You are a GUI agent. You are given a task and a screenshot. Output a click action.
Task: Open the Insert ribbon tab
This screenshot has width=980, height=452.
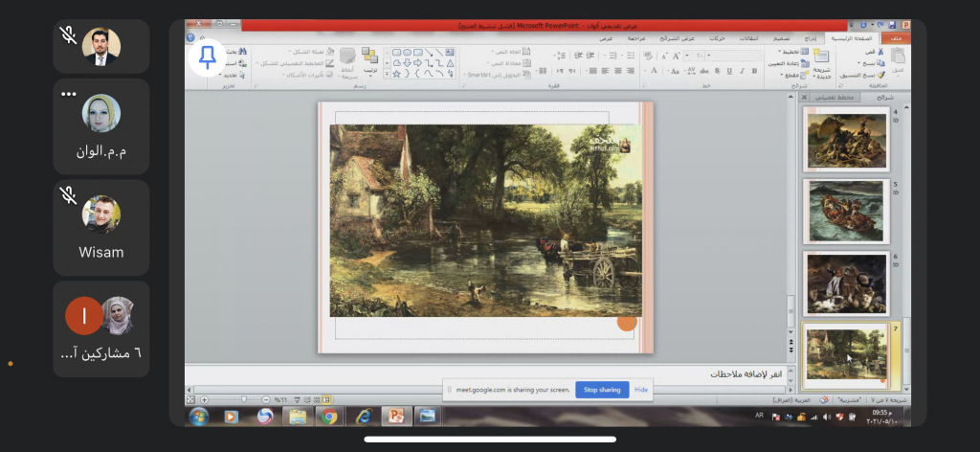point(810,38)
